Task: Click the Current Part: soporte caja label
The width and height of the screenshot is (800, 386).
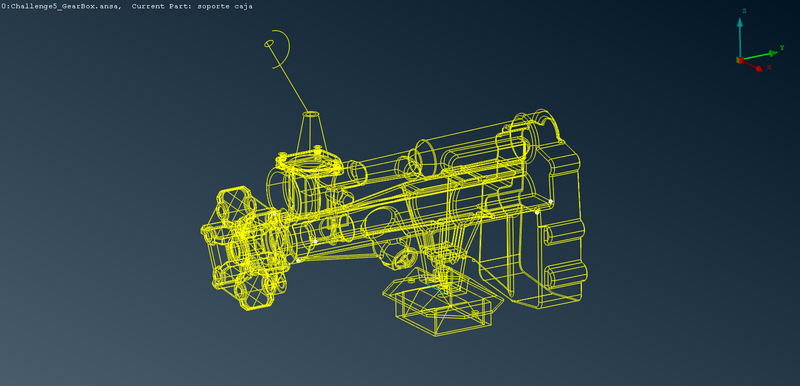Action: (x=192, y=6)
